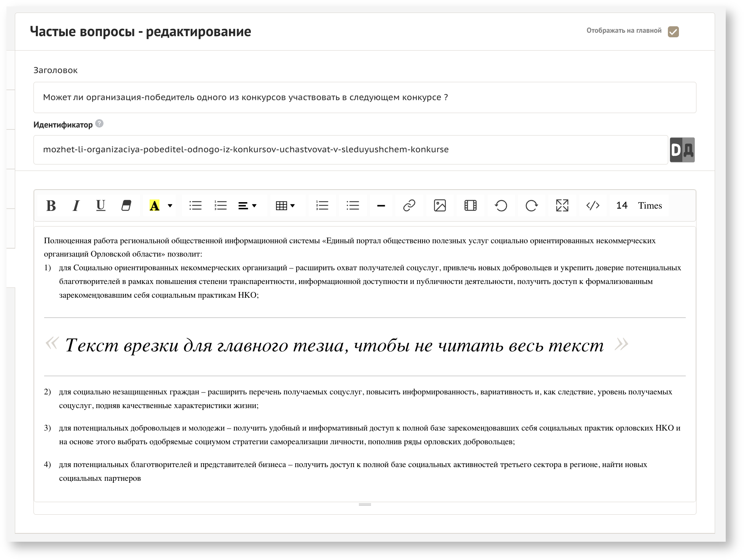This screenshot has height=560, width=744.
Task: Insert a video with the film icon
Action: tap(470, 206)
